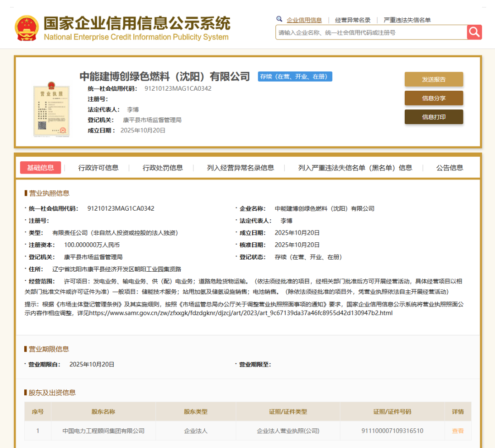Select the 基础信息 tab
This screenshot has width=495, height=448.
click(x=40, y=168)
